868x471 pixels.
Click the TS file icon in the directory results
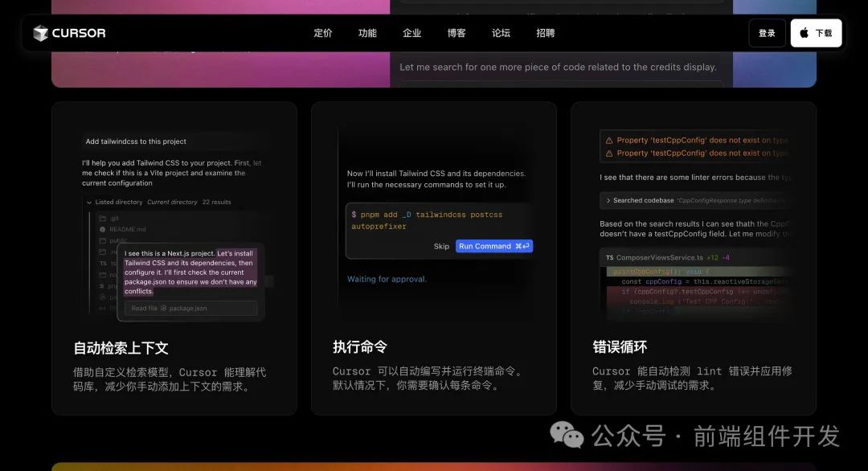pos(102,261)
